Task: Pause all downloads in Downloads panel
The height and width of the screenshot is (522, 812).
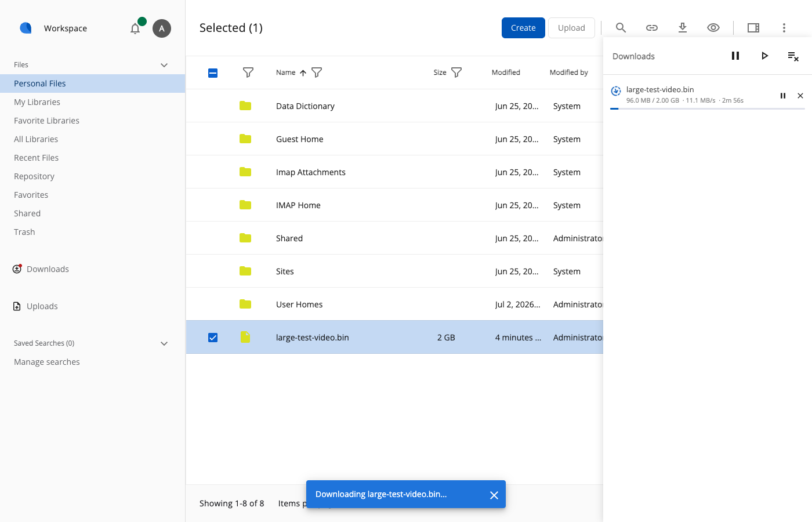Action: click(735, 56)
